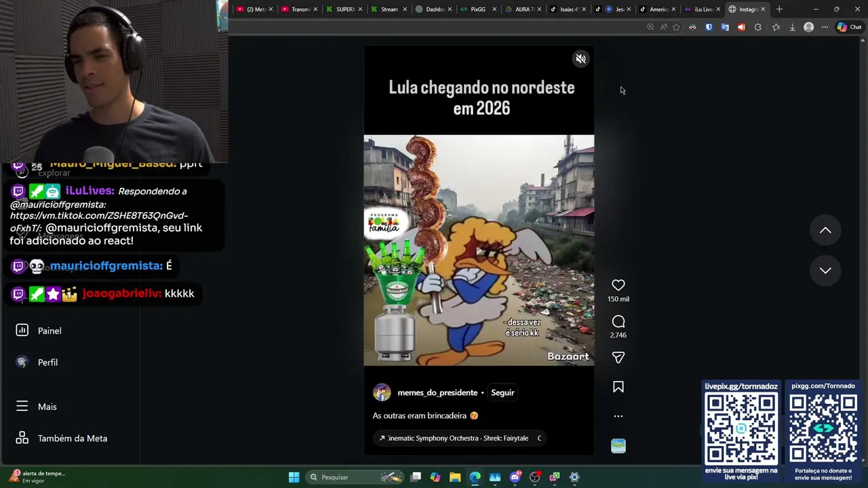Click the zoom magnifier icon in address bar
The height and width of the screenshot is (488, 868).
(650, 27)
